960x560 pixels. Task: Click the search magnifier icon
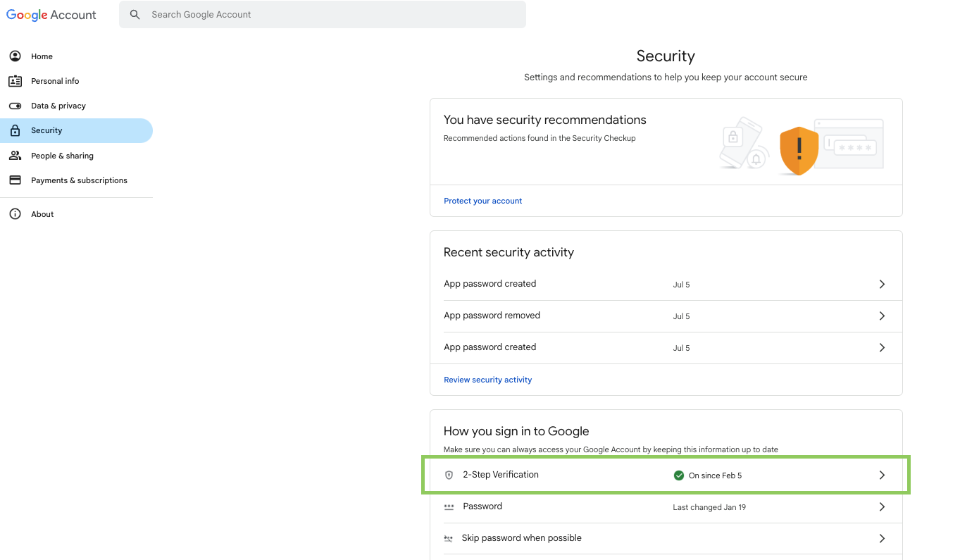point(135,15)
